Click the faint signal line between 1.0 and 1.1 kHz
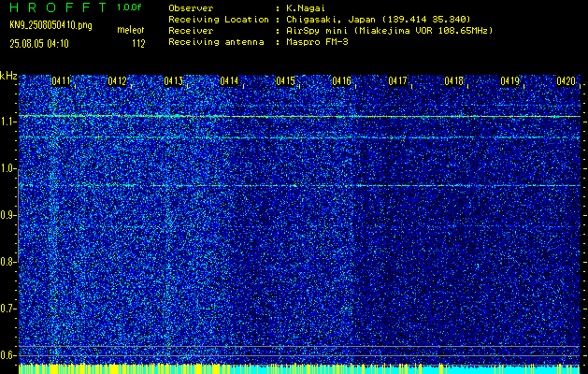Image resolution: width=588 pixels, height=374 pixels. [300, 137]
